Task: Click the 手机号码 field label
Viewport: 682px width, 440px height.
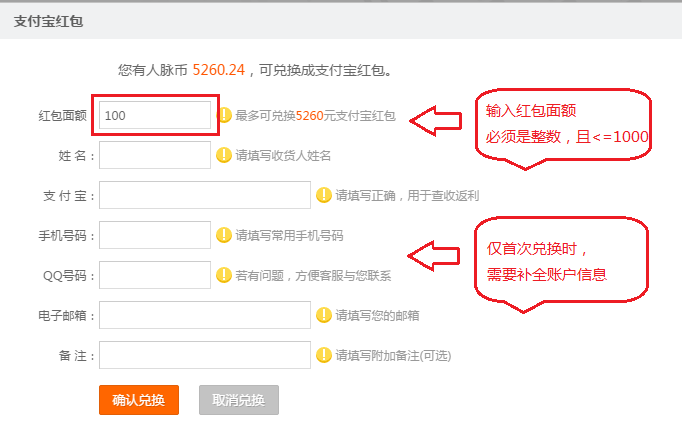Action: click(67, 236)
